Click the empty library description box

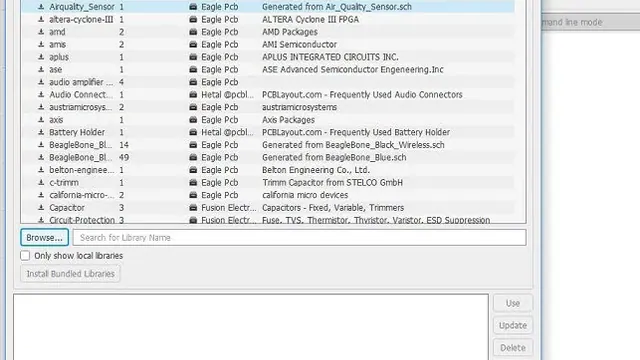coord(251,327)
